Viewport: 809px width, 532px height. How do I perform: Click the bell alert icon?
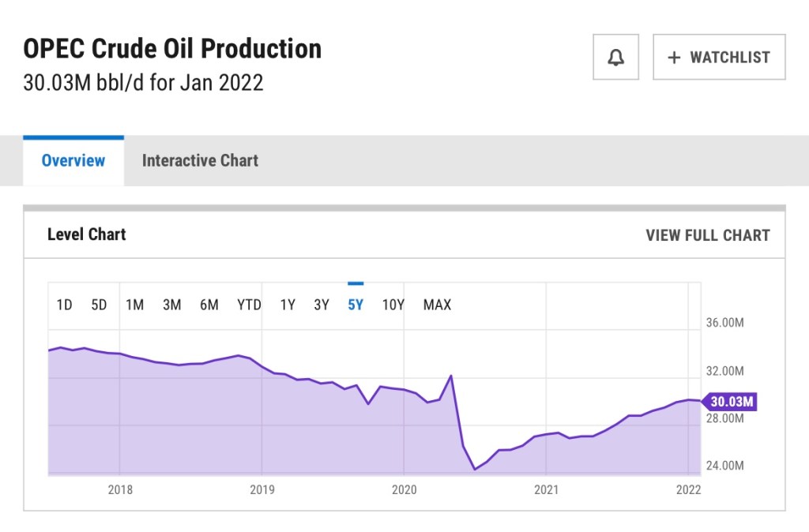[x=615, y=57]
